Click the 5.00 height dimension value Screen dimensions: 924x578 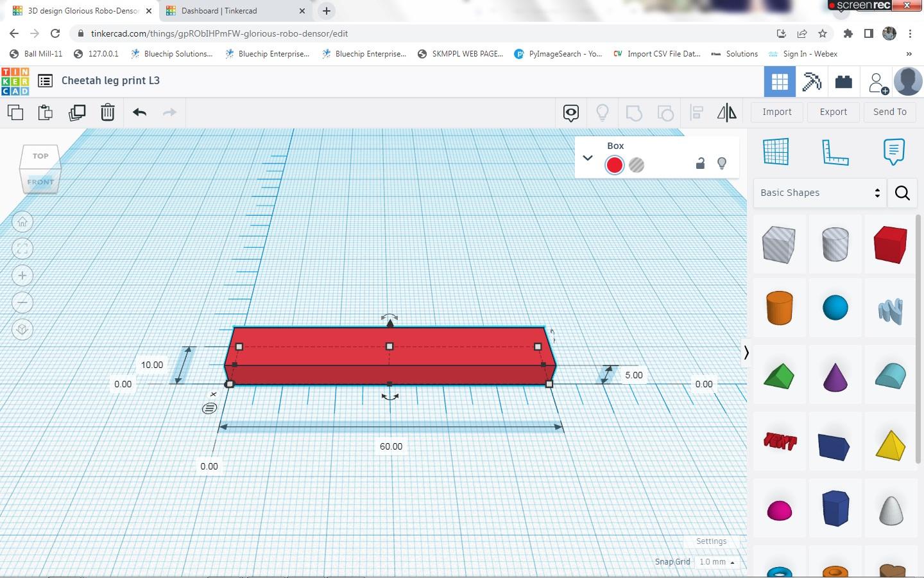pos(634,375)
